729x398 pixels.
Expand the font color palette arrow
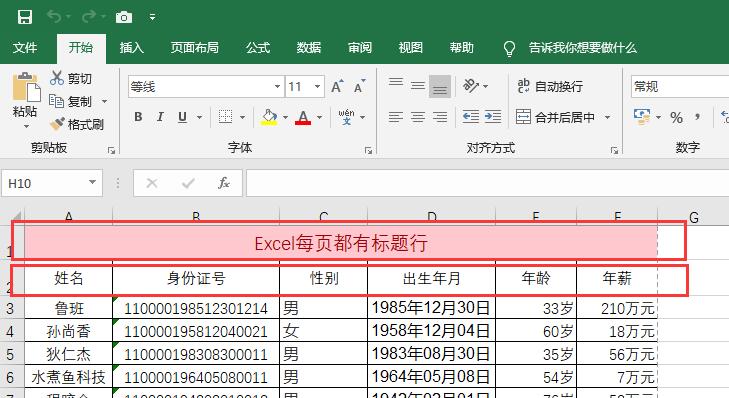(x=319, y=117)
